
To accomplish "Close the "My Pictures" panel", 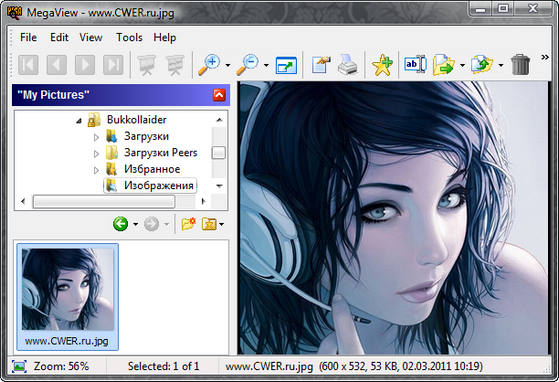I will [x=219, y=95].
